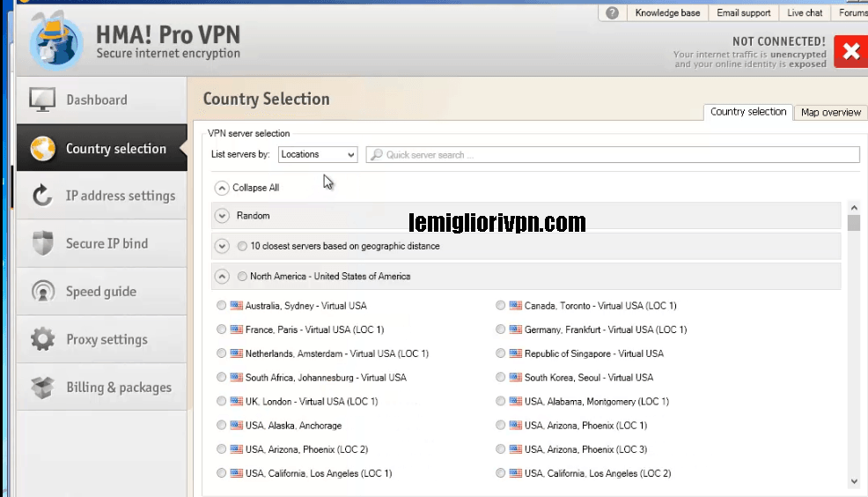Click flag icon beside South Africa, Johannesburg
Viewport: 868px width, 497px height.
pyautogui.click(x=237, y=377)
